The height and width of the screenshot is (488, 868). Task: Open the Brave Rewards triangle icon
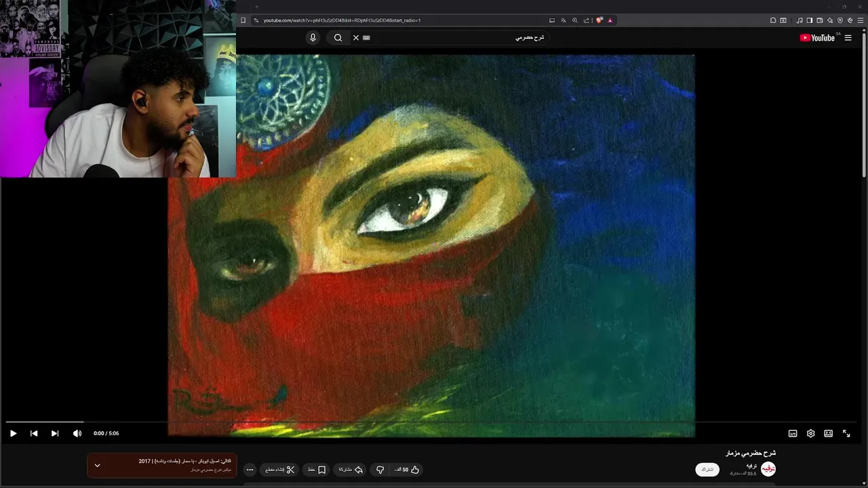[610, 20]
